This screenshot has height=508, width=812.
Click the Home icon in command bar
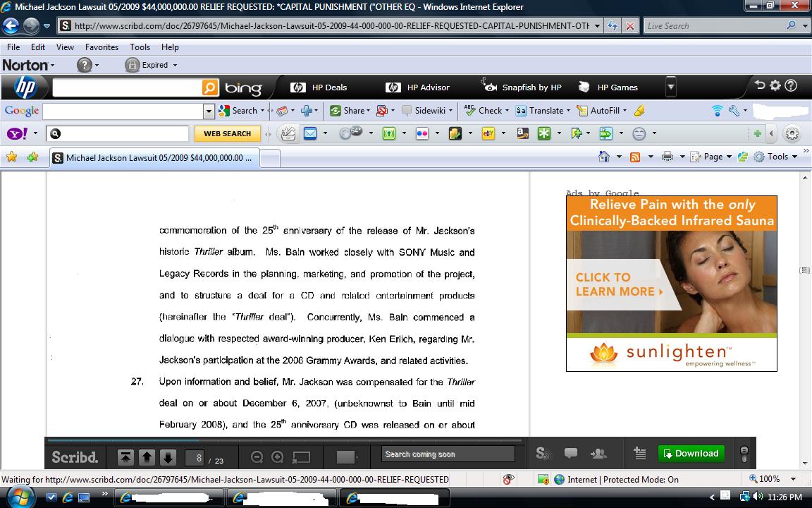coord(604,157)
